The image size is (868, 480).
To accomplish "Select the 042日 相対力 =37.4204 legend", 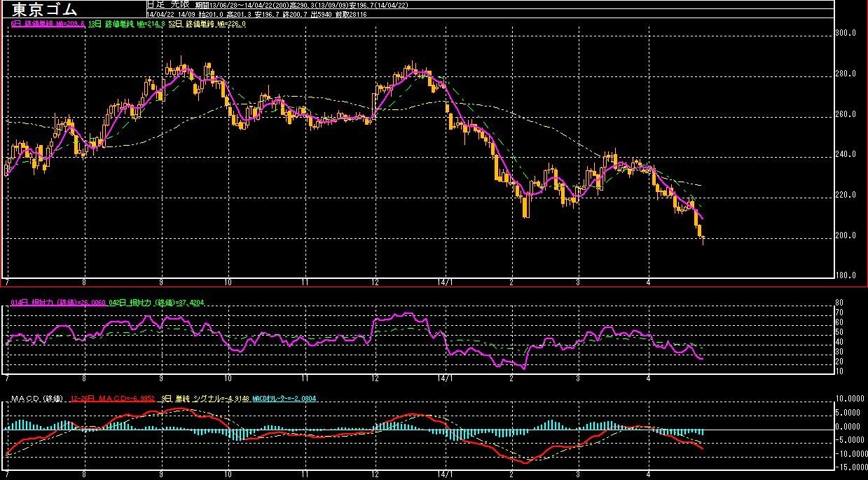I will pos(156,302).
